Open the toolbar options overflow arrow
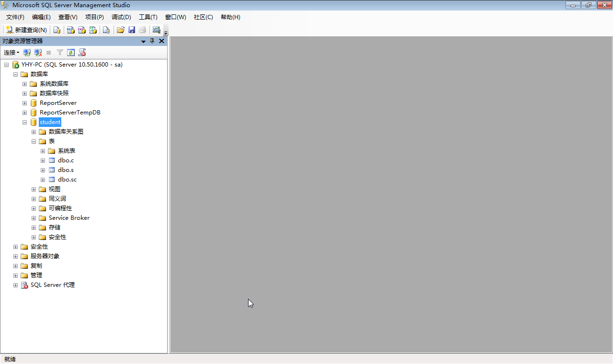The height and width of the screenshot is (364, 613). coord(166,33)
